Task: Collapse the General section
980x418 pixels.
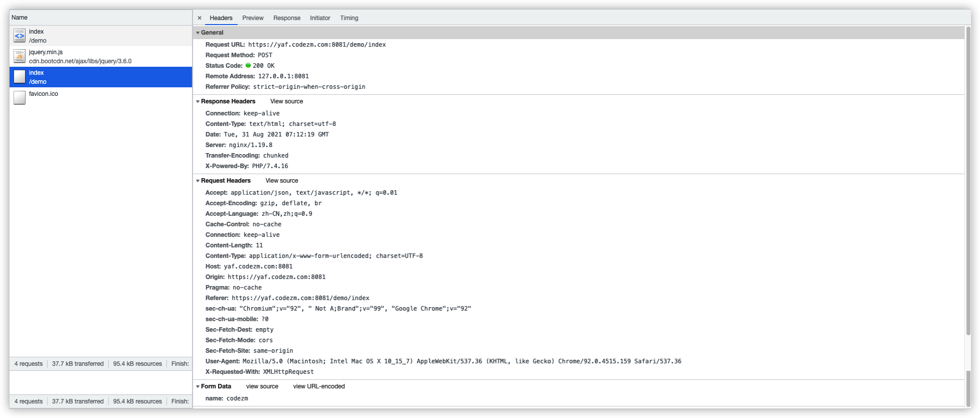Action: click(x=198, y=33)
